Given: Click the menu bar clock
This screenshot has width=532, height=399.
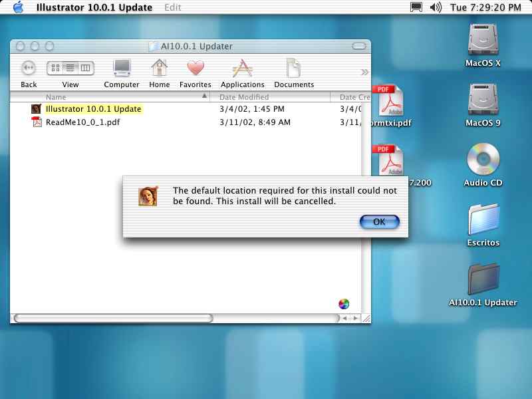Looking at the screenshot, I should click(x=485, y=7).
